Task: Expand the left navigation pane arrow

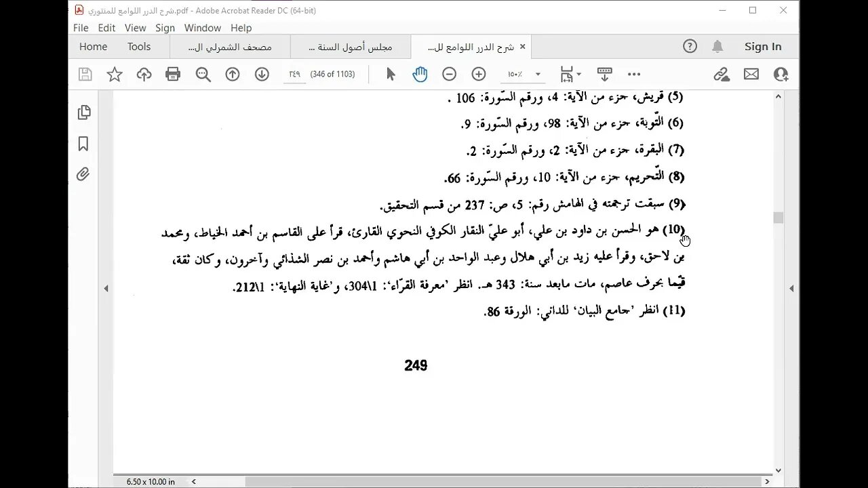Action: pos(106,289)
